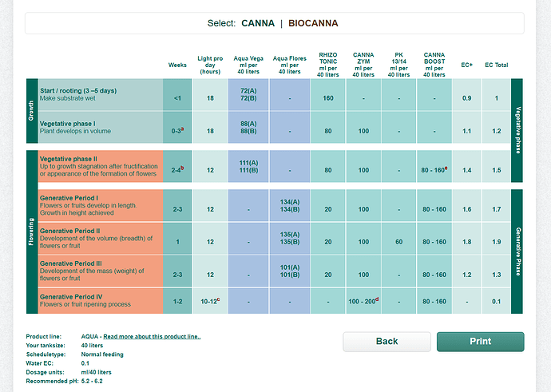Click the Recommended pH 5.2 - 6.2 value
The height and width of the screenshot is (392, 551).
[x=92, y=381]
